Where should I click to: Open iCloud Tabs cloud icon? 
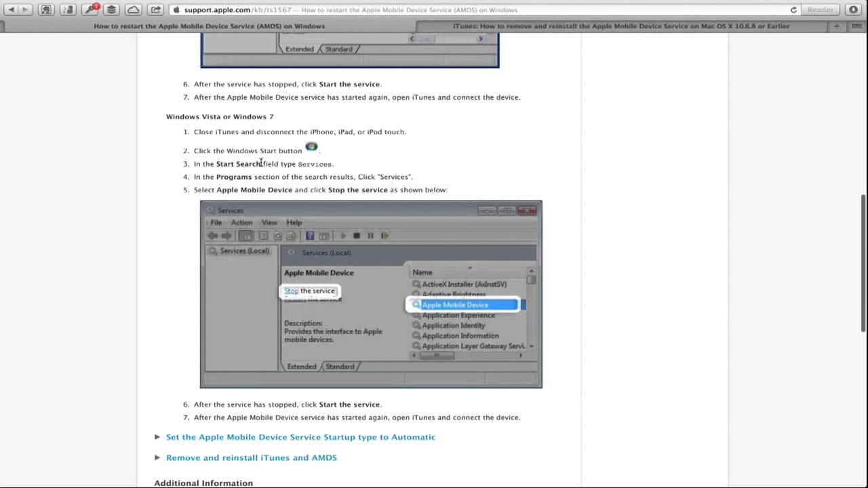pyautogui.click(x=134, y=9)
